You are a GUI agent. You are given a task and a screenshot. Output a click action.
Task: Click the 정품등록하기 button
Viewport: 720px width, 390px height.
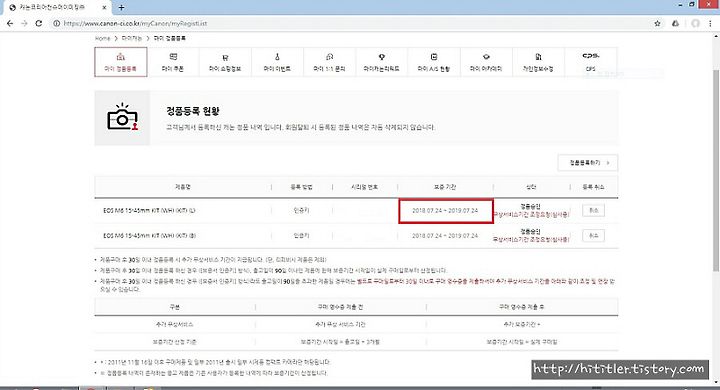588,163
